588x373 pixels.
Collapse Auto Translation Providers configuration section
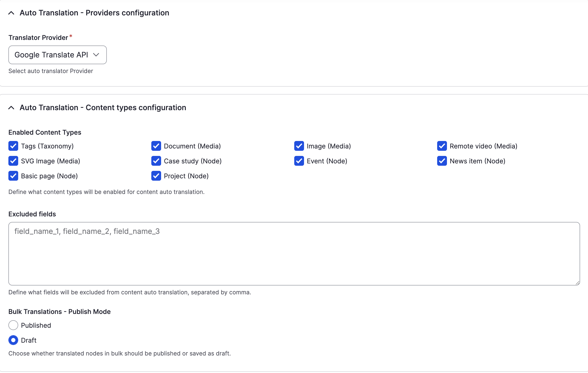[x=11, y=13]
